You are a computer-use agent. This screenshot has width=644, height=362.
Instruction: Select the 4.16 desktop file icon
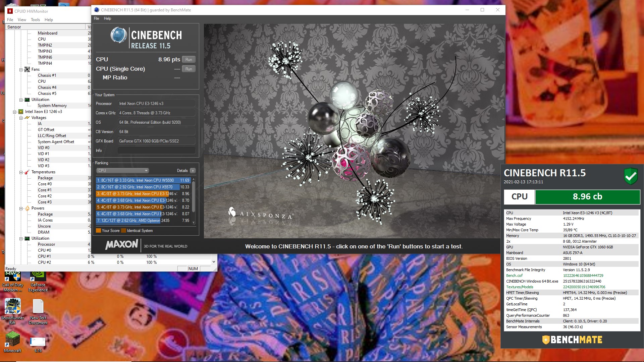pyautogui.click(x=38, y=345)
